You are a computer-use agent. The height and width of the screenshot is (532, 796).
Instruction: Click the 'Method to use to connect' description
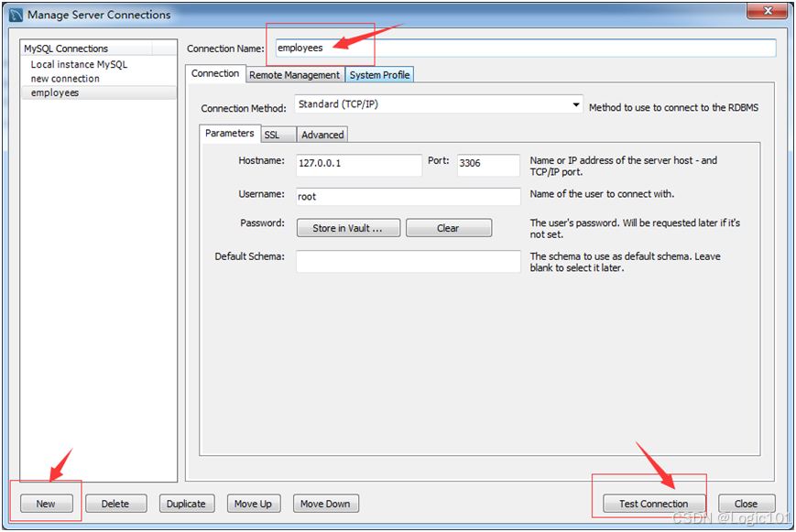(673, 108)
